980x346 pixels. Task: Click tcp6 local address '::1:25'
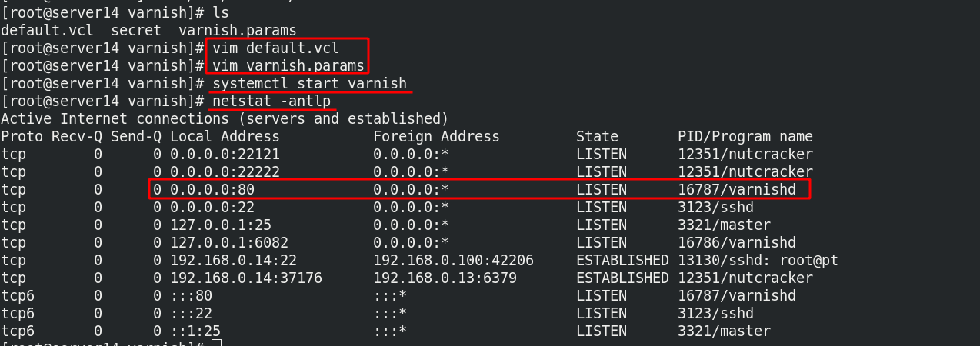pos(195,331)
